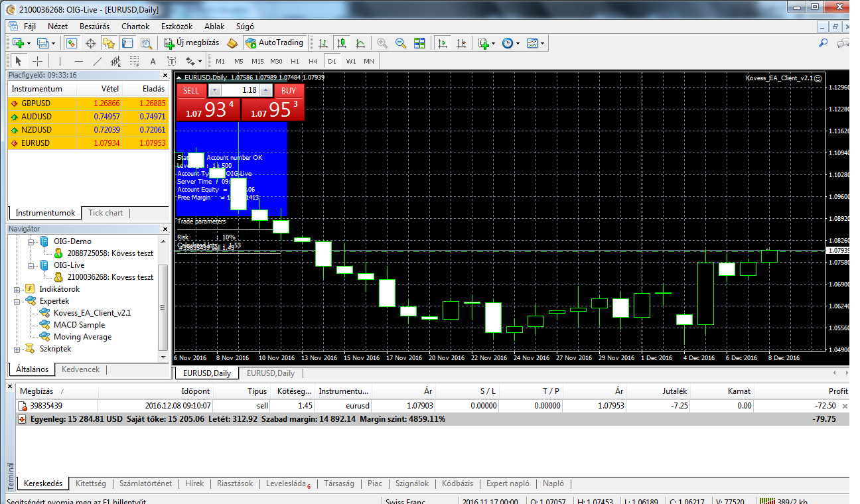Switch to the Kedvencek navigator tab
This screenshot has height=504, width=860.
80,369
